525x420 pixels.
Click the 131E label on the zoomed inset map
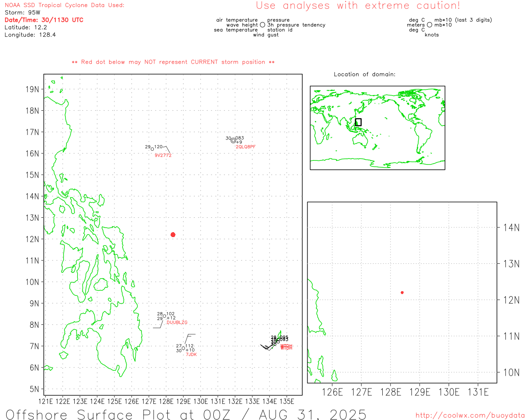coord(478,392)
